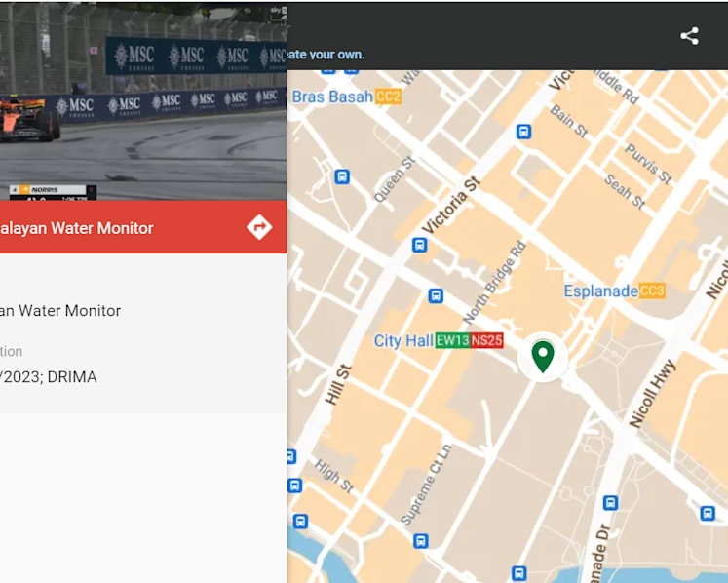Viewport: 728px width, 583px height.
Task: Select the bus stop icon on Supreme Ct Ln
Action: pyautogui.click(x=421, y=541)
